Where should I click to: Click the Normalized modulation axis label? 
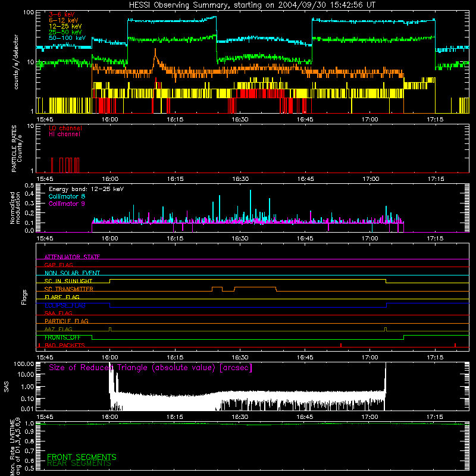(x=15, y=208)
